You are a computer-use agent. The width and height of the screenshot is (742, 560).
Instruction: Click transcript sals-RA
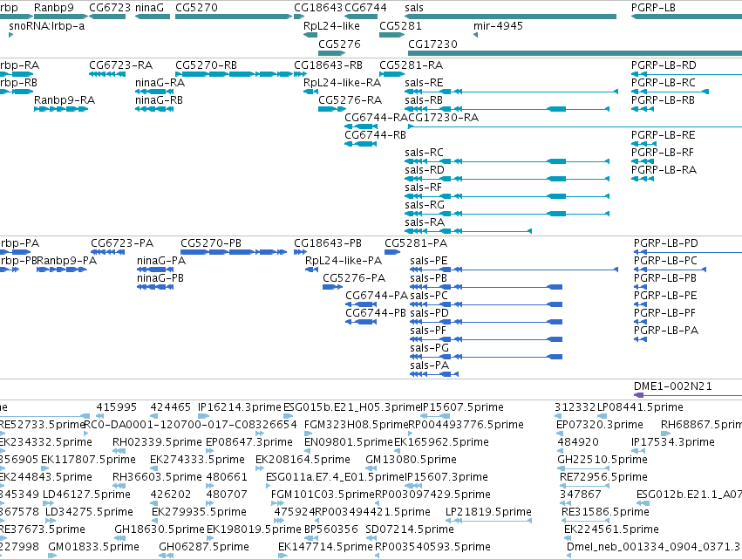tap(468, 231)
